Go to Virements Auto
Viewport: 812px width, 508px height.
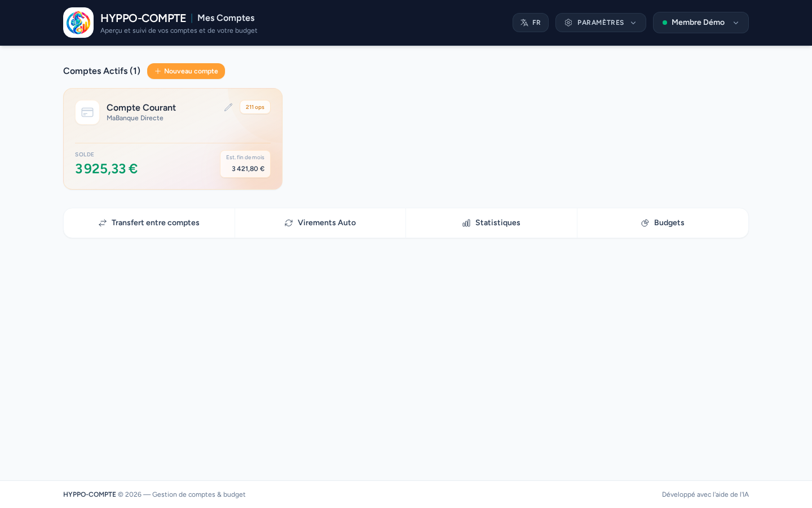[320, 223]
